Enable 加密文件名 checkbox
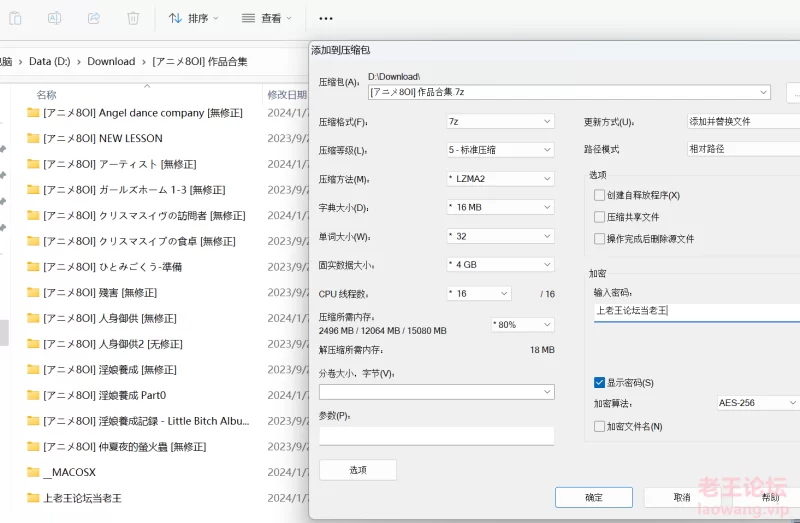 [x=600, y=426]
